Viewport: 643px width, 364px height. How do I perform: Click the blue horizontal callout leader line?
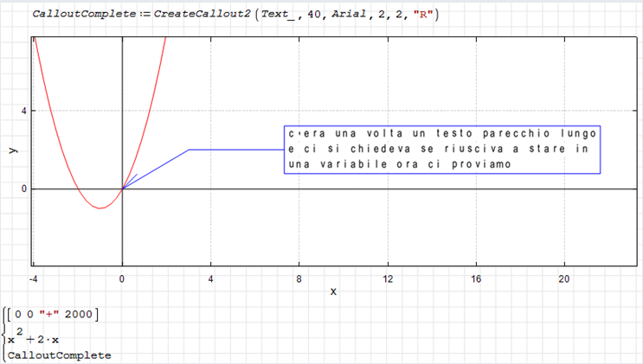coord(235,150)
